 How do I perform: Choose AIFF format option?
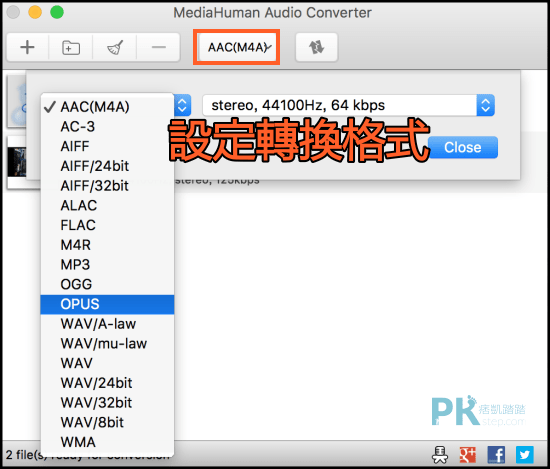pyautogui.click(x=107, y=146)
